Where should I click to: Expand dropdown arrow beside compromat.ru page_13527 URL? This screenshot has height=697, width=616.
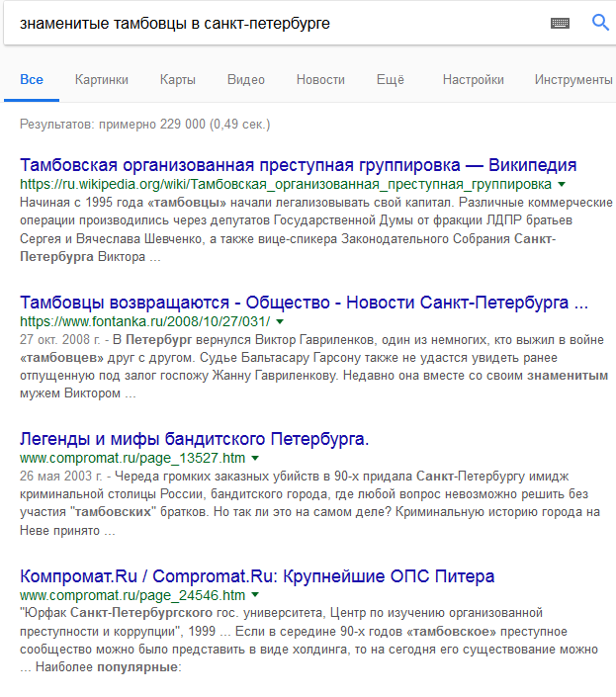click(255, 458)
